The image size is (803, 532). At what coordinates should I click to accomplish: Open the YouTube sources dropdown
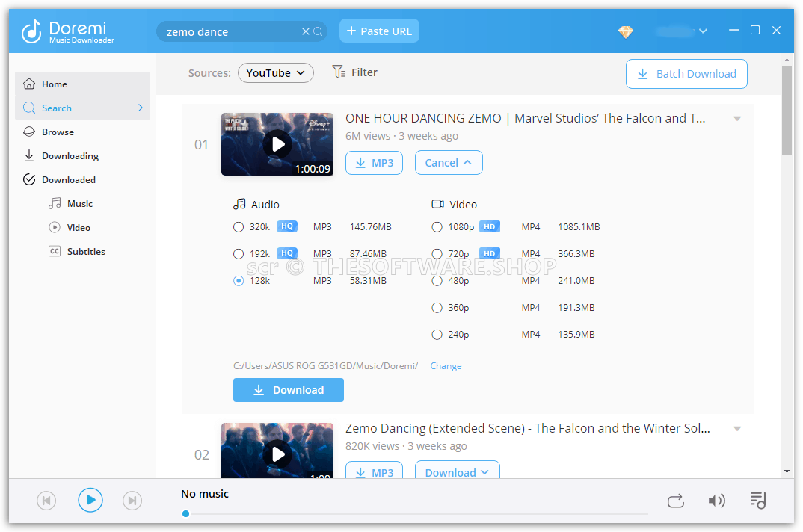(x=276, y=73)
